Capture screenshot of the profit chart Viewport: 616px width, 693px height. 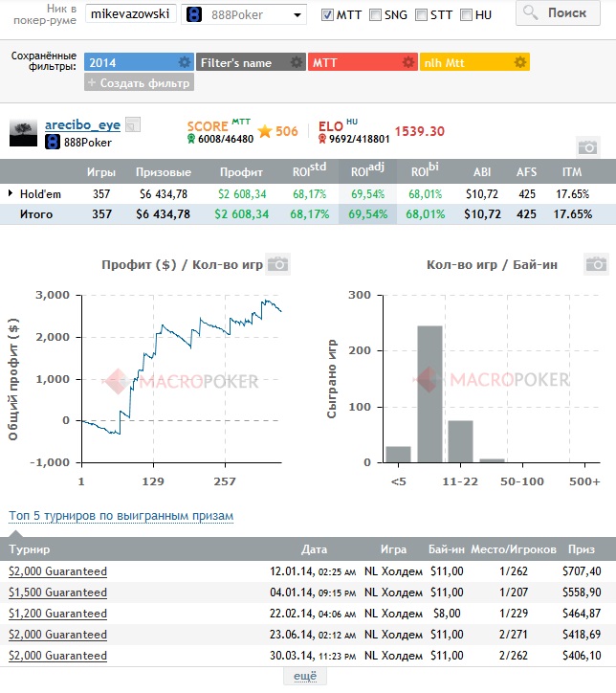click(x=277, y=264)
